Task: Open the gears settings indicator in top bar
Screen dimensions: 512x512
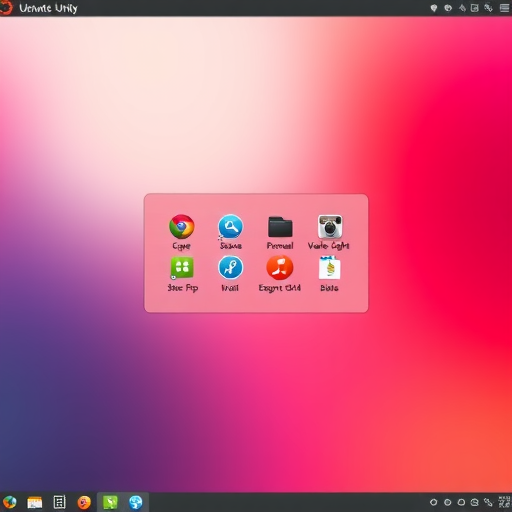Action: pyautogui.click(x=488, y=8)
